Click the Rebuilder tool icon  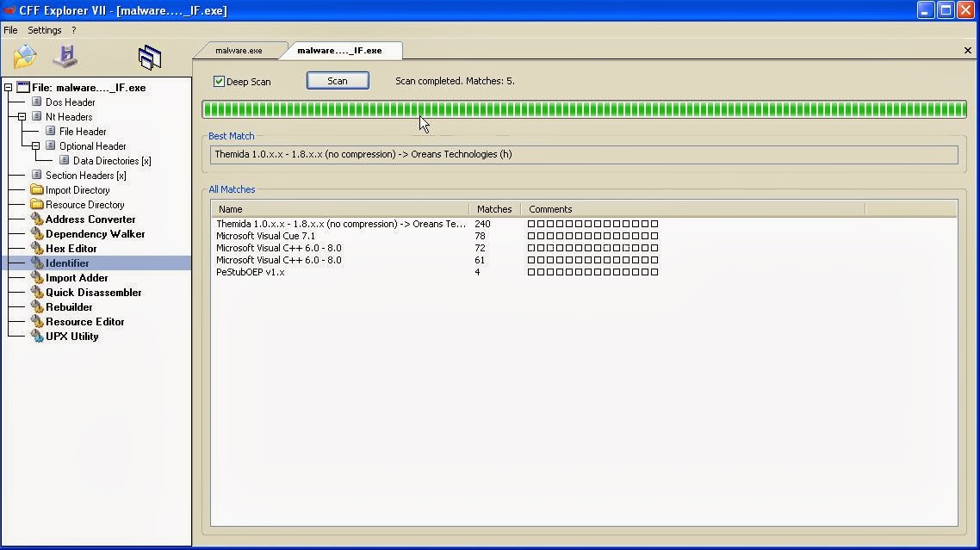pyautogui.click(x=37, y=307)
